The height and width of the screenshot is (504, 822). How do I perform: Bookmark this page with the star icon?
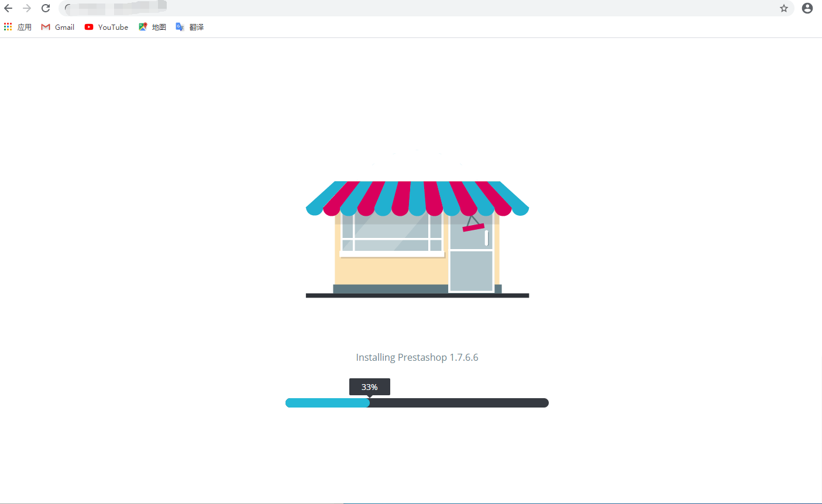click(784, 8)
